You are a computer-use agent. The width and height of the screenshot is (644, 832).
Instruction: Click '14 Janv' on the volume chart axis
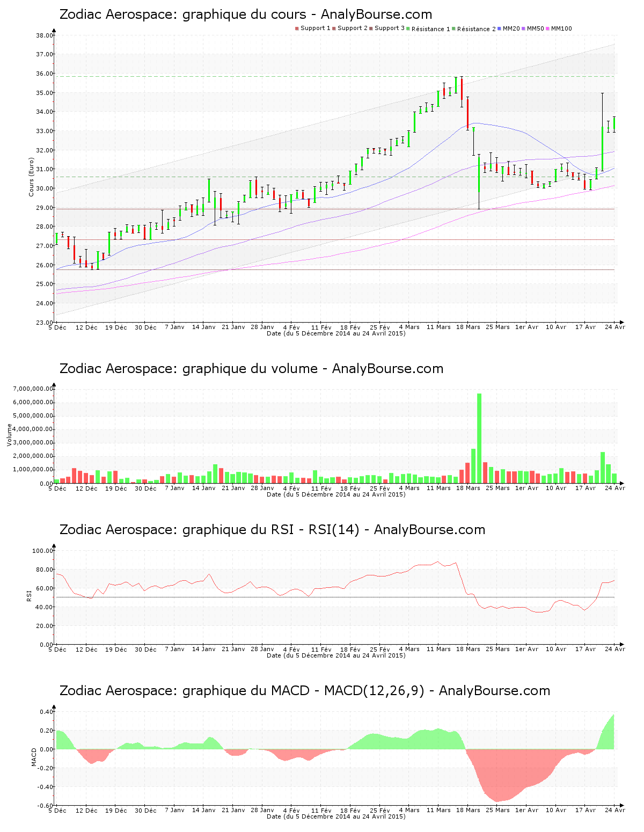coord(204,488)
